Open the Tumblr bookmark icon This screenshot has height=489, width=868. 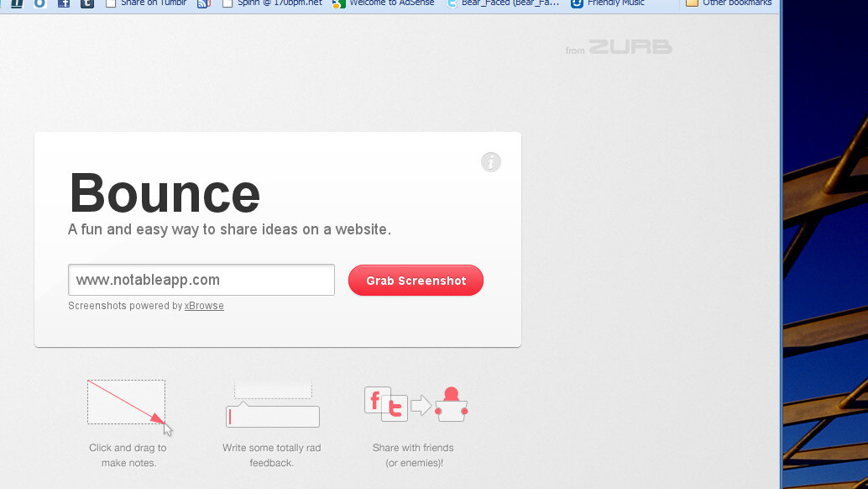pyautogui.click(x=87, y=3)
